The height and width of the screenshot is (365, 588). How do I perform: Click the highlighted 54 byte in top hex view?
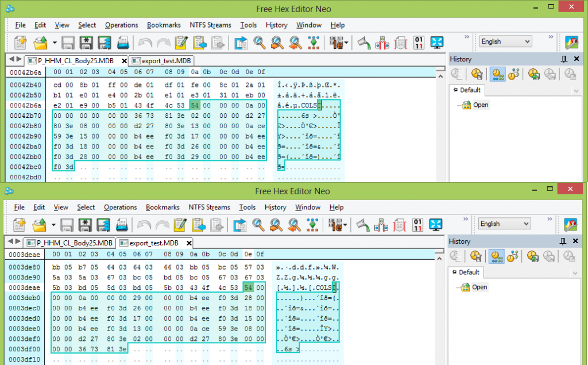click(x=194, y=105)
